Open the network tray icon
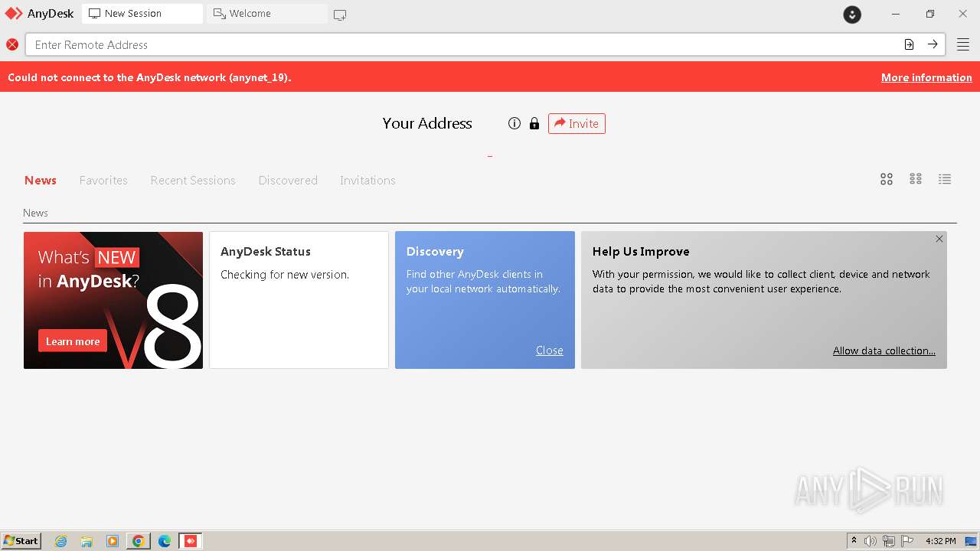 point(889,541)
